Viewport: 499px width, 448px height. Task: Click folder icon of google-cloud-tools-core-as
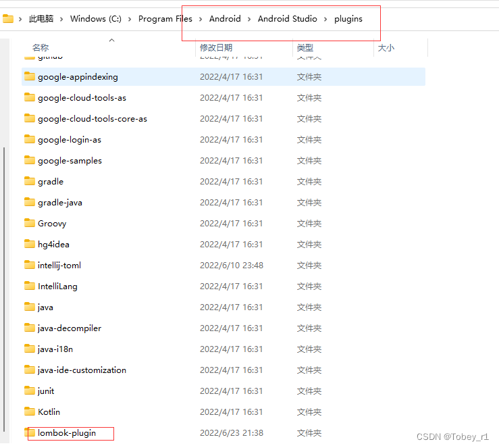[30, 118]
